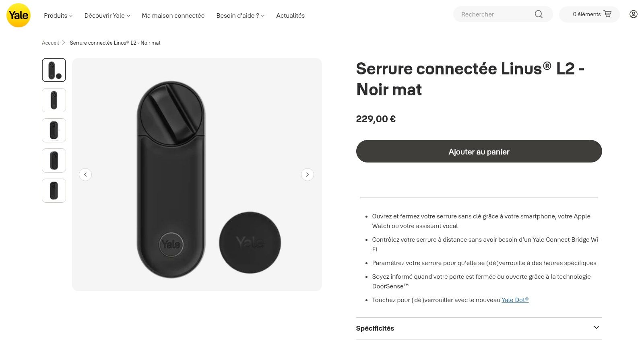Open the Besoin d'aide dropdown
Viewport: 644px width, 362px height.
[240, 16]
